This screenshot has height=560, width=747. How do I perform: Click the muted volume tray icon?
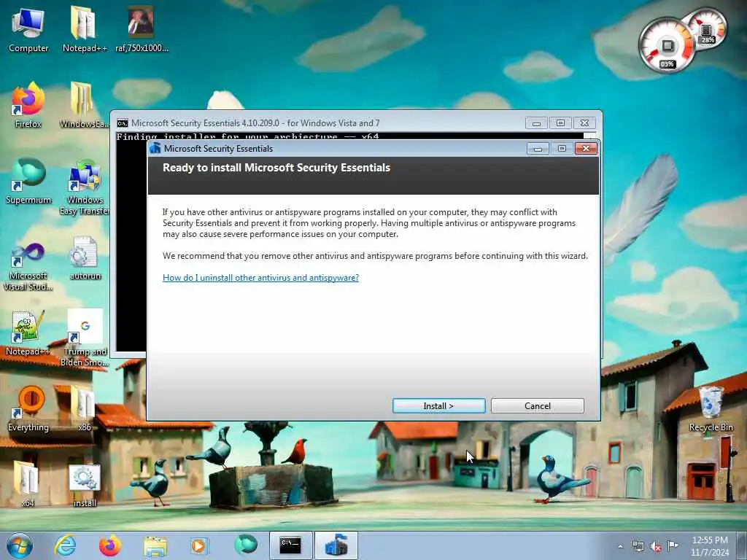tap(656, 547)
